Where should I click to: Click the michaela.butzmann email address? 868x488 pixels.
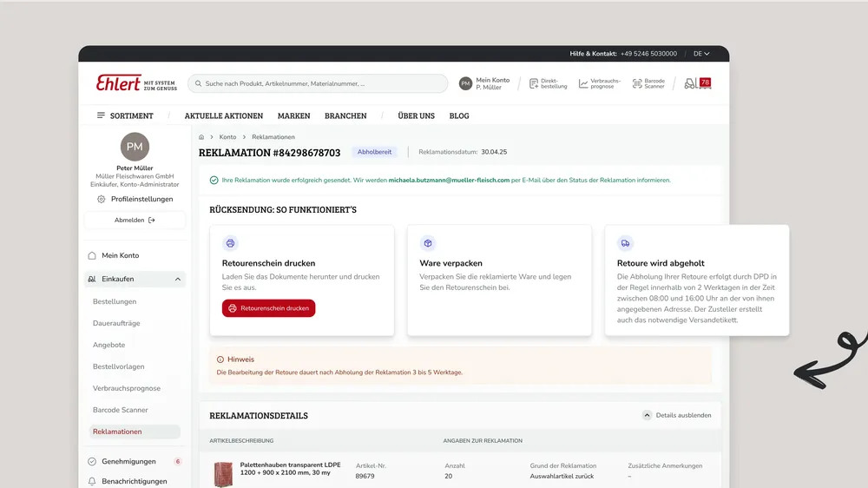click(449, 180)
